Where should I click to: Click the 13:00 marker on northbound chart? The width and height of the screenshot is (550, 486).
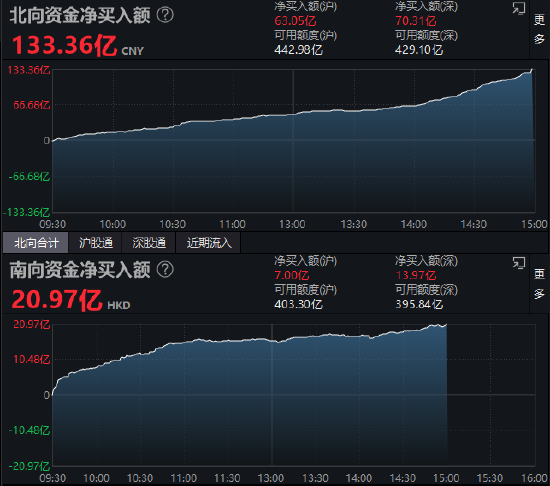pyautogui.click(x=292, y=224)
